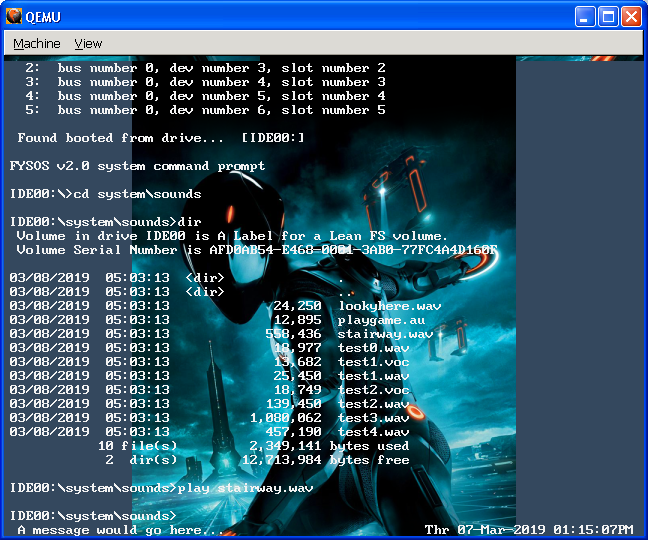Click the first <dir> entry for '.'
The width and height of the screenshot is (648, 540).
coord(205,278)
